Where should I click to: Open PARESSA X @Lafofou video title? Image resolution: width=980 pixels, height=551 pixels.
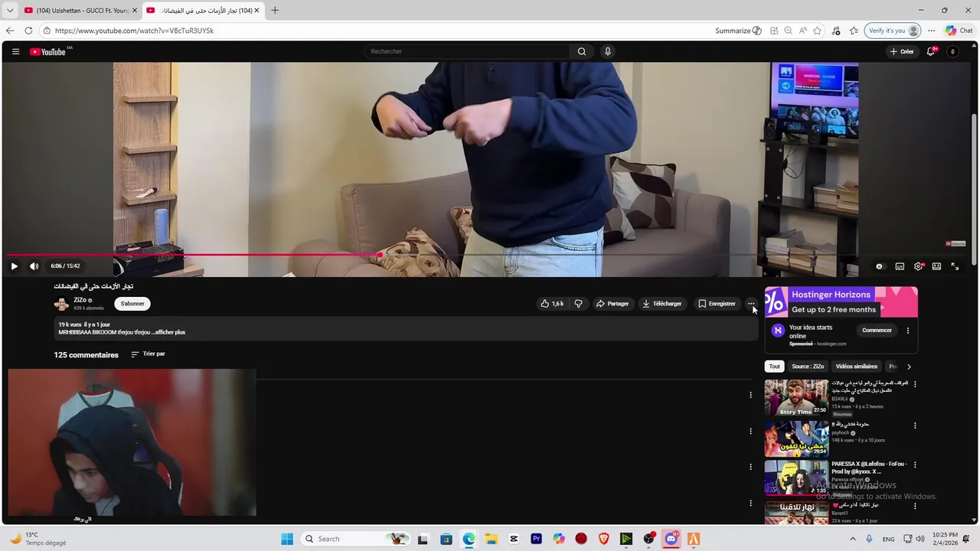pyautogui.click(x=869, y=468)
